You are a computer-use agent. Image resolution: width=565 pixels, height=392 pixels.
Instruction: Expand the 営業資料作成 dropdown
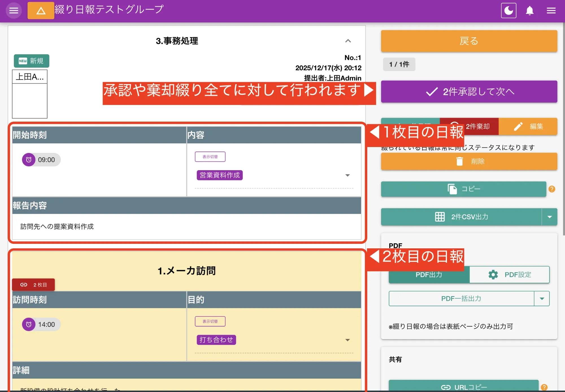point(347,175)
